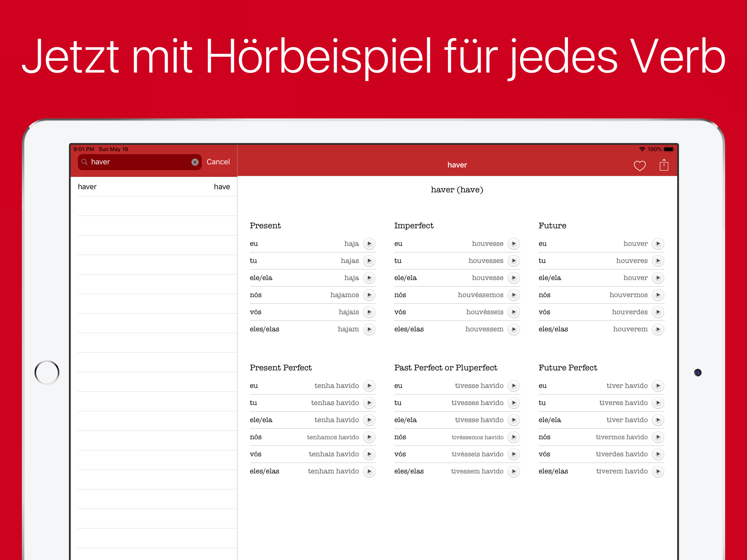Image resolution: width=747 pixels, height=560 pixels.
Task: Play audio for tivermos havido
Action: click(x=658, y=437)
